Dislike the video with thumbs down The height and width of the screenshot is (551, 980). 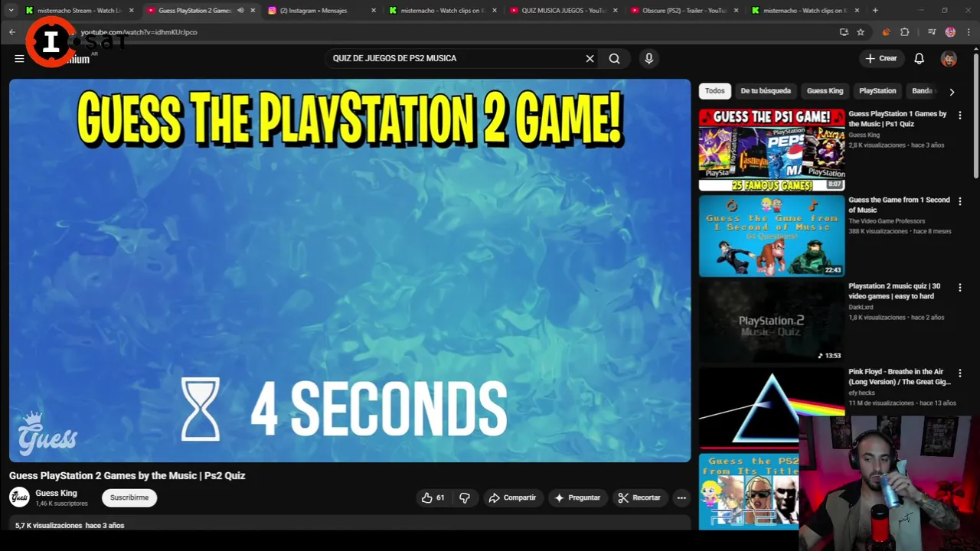465,497
